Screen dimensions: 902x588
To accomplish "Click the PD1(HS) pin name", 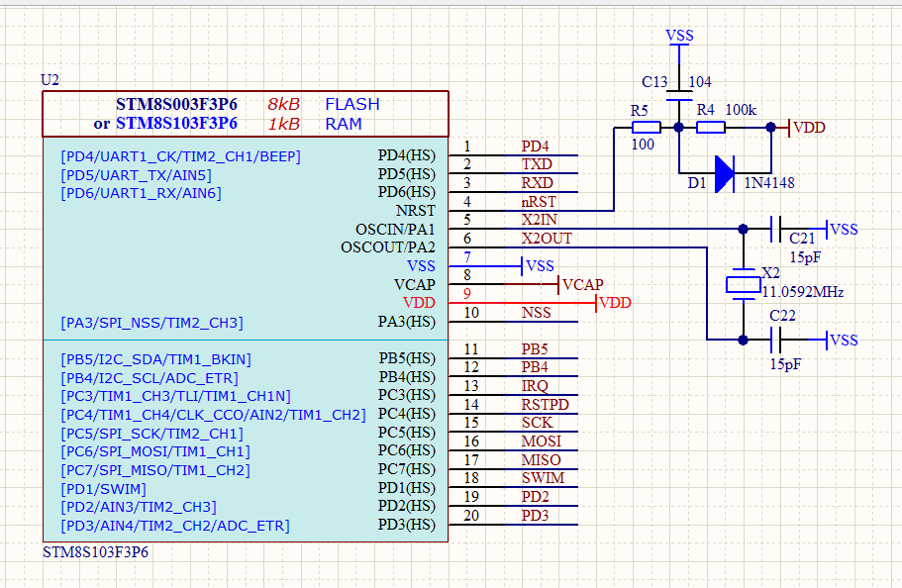I will (x=406, y=488).
